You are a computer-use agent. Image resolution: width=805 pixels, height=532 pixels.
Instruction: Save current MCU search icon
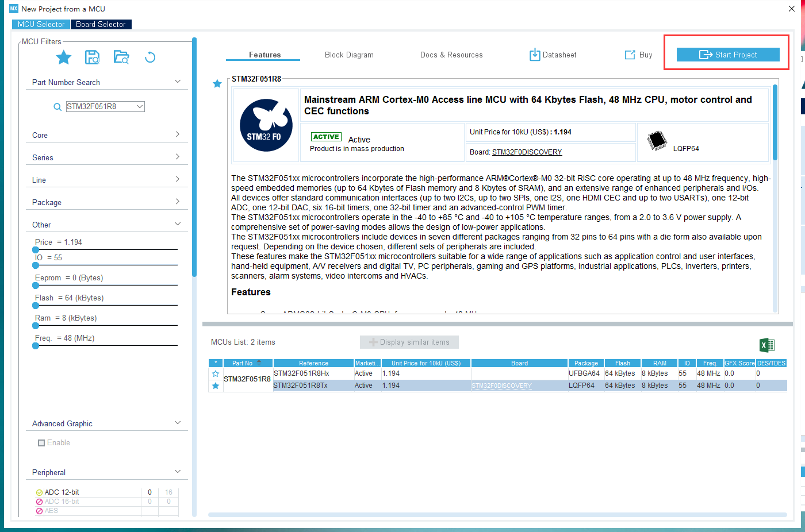[x=92, y=57]
